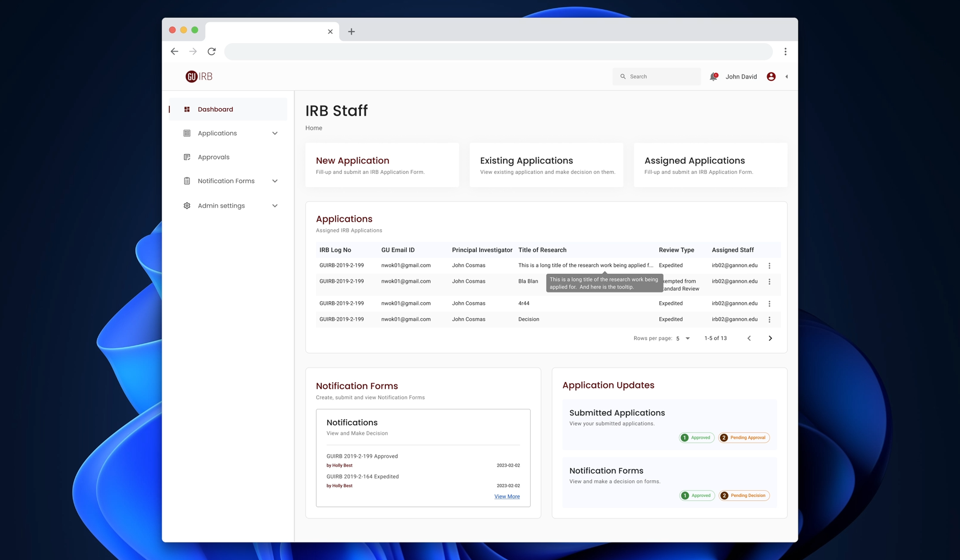Close the current browser tab
The width and height of the screenshot is (960, 560).
pos(330,32)
